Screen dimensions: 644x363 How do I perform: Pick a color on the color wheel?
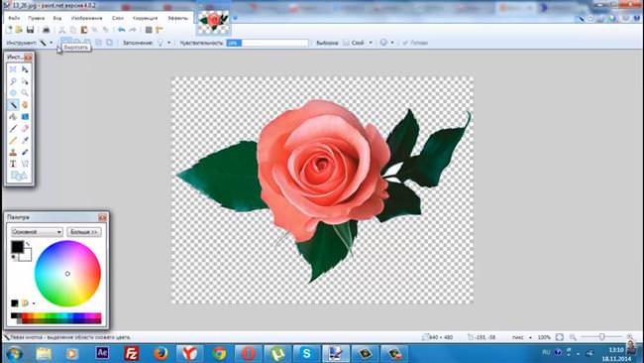67,274
